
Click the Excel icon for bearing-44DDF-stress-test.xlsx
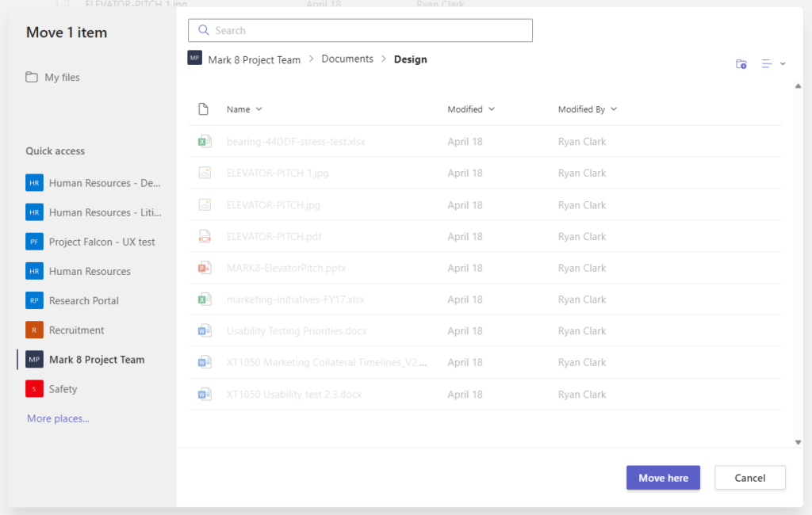click(205, 141)
